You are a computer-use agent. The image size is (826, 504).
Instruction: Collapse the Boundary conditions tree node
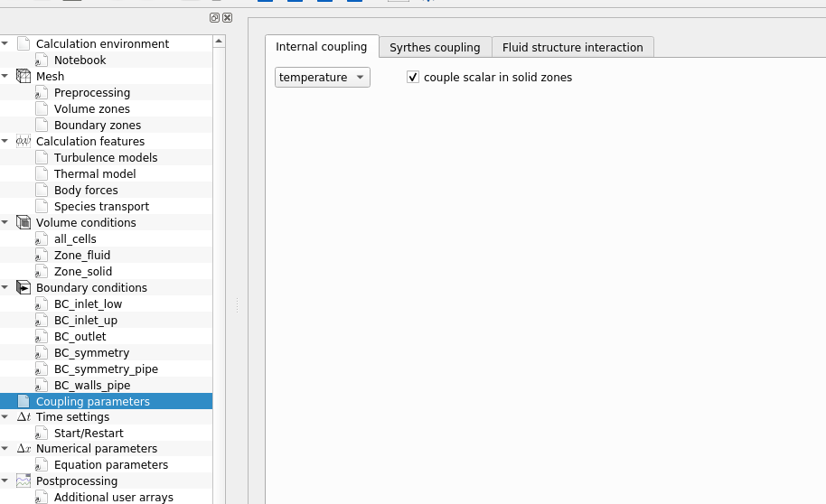5,288
